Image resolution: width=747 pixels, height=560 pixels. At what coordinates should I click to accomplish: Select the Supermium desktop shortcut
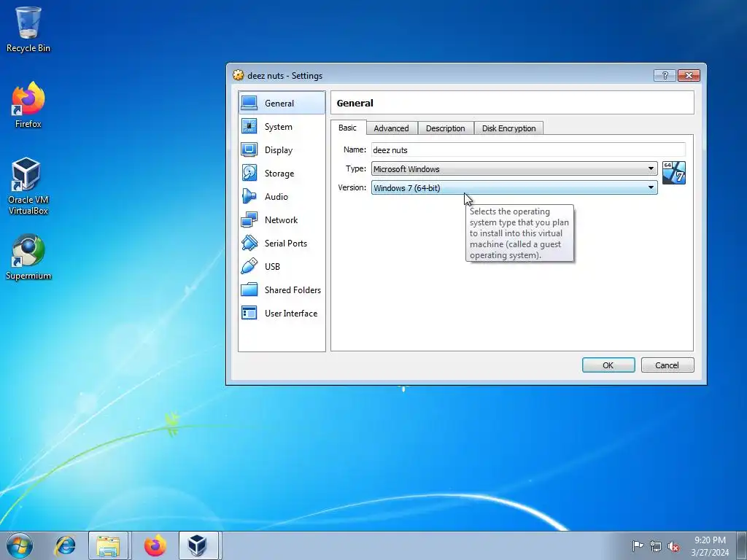point(28,257)
